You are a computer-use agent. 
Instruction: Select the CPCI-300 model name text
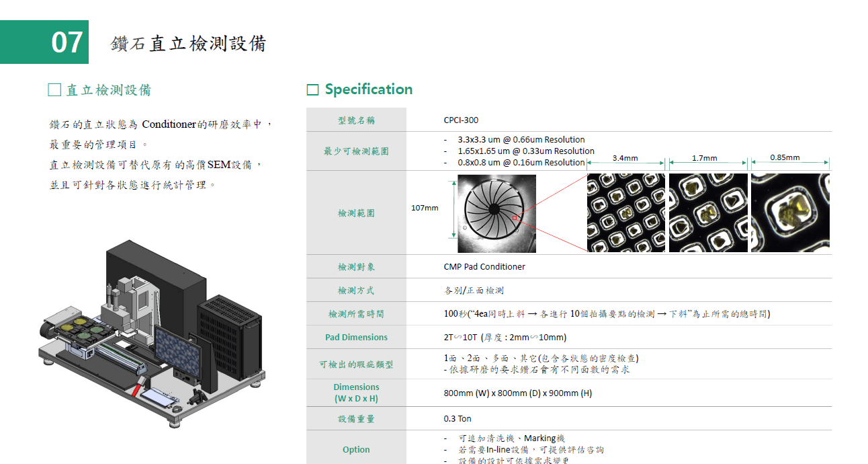pyautogui.click(x=461, y=120)
